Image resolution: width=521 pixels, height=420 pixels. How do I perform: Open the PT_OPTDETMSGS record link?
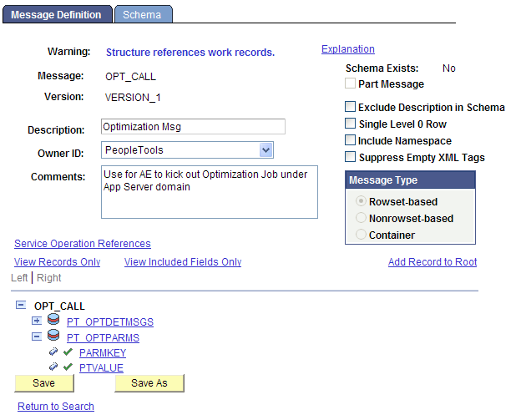click(110, 322)
